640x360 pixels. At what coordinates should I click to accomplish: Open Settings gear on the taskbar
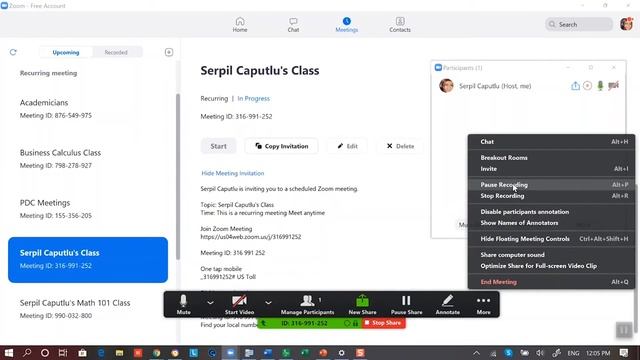(341, 353)
